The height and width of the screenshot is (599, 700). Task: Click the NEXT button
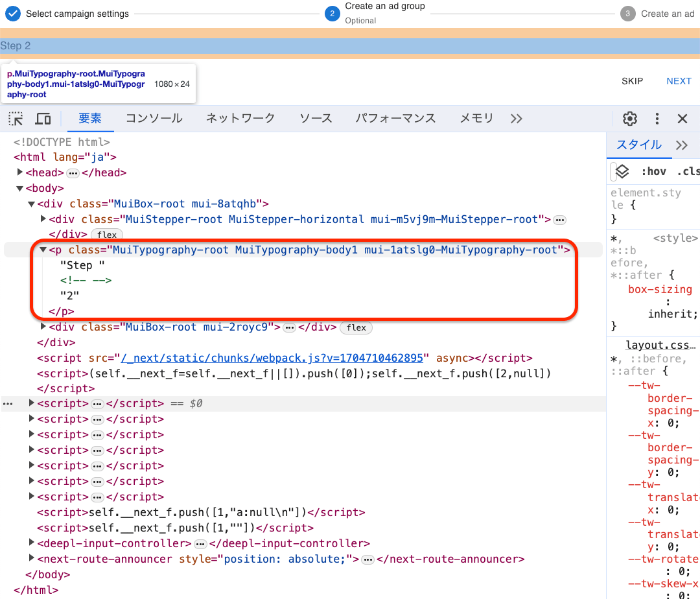tap(679, 81)
